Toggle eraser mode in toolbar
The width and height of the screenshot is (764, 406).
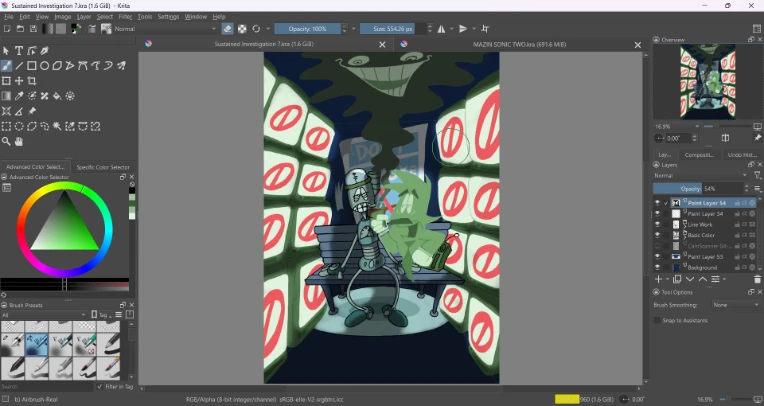pos(228,29)
